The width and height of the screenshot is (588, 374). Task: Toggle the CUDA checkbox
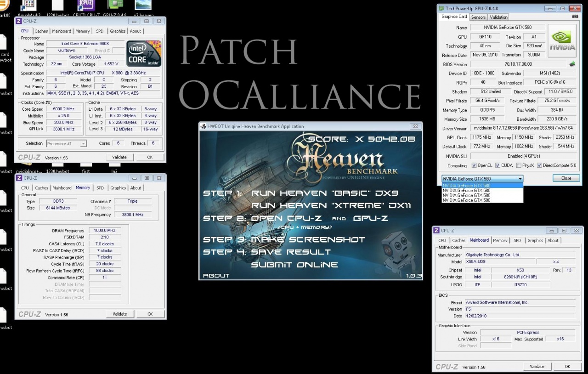[497, 165]
